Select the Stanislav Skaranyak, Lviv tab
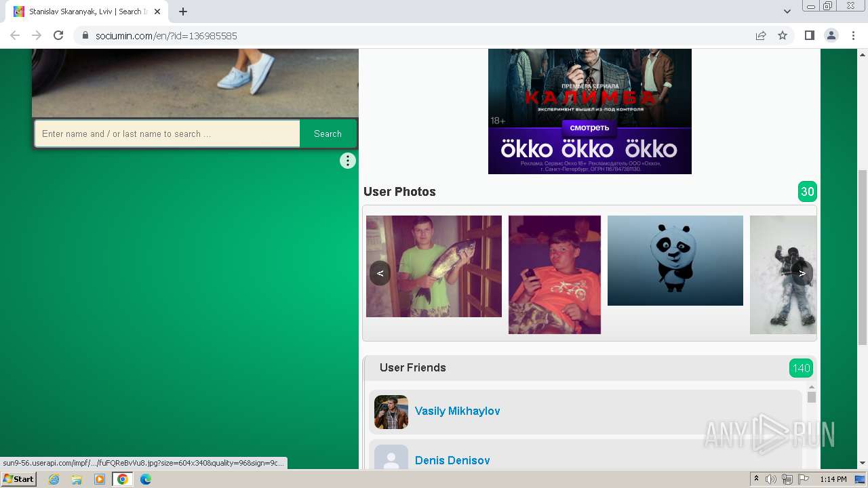The width and height of the screenshot is (868, 488). click(x=87, y=12)
